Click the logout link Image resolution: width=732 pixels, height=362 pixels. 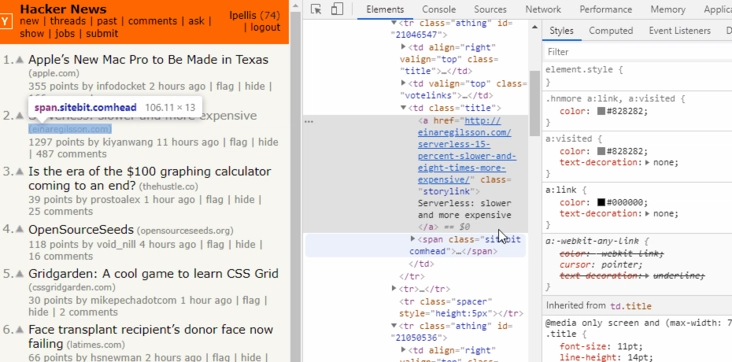(x=265, y=27)
